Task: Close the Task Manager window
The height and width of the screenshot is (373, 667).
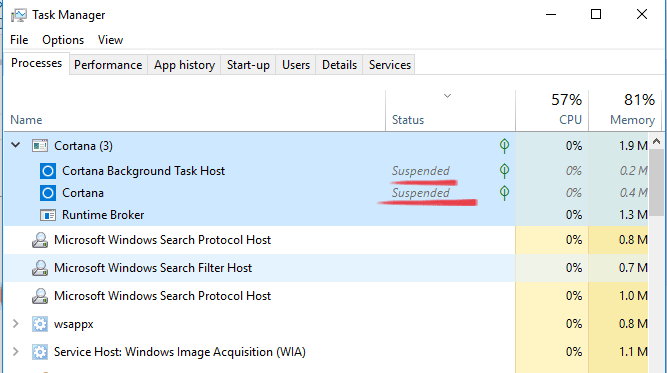Action: 642,14
